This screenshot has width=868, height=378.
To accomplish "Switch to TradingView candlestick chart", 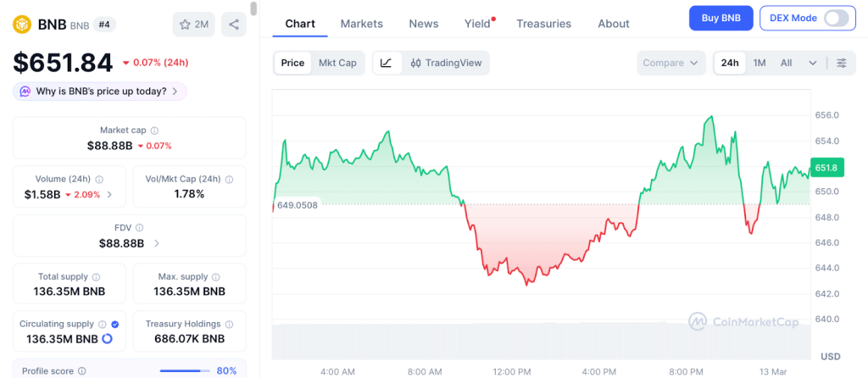I will (x=446, y=63).
